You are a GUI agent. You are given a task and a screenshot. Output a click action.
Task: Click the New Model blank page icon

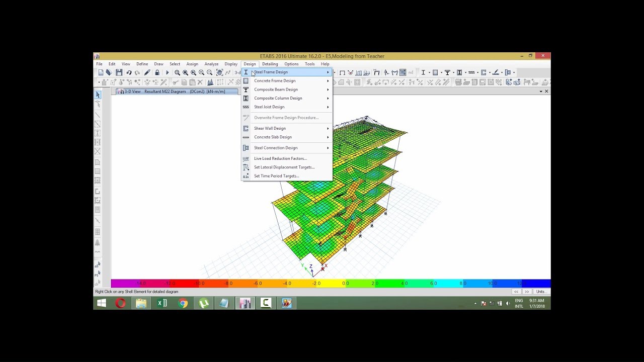click(101, 72)
